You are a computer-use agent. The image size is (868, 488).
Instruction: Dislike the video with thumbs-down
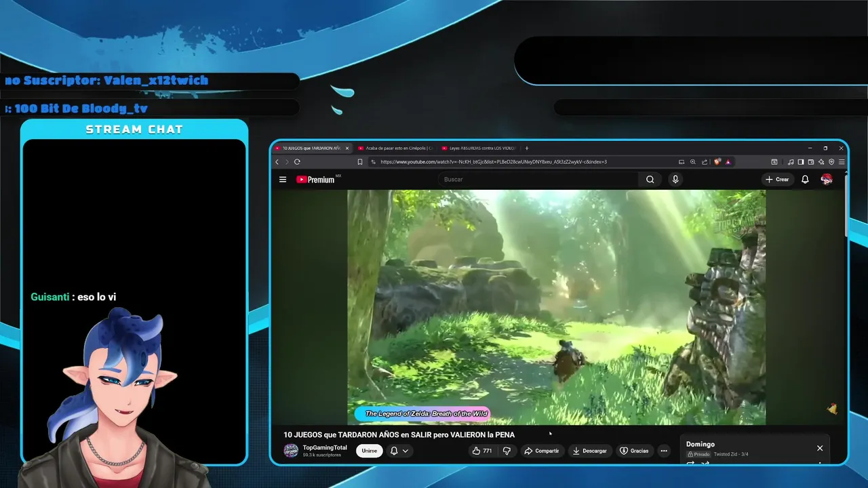pyautogui.click(x=507, y=451)
